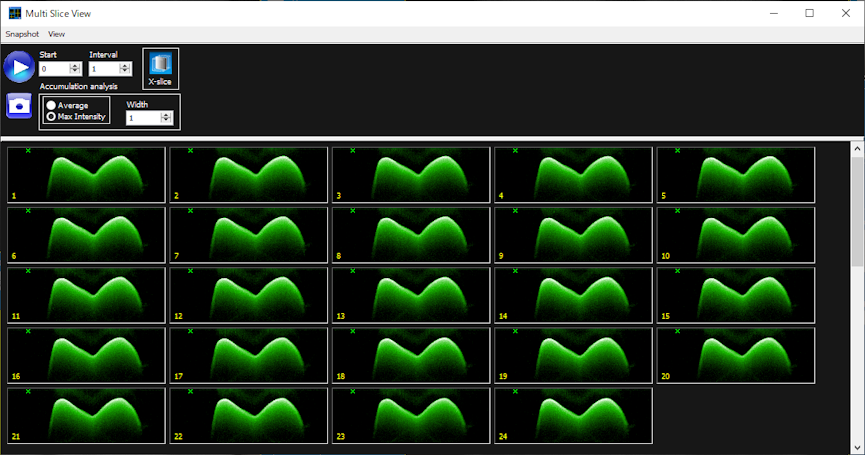Click the Width value spinner arrows
The height and width of the screenshot is (455, 865).
(x=165, y=118)
